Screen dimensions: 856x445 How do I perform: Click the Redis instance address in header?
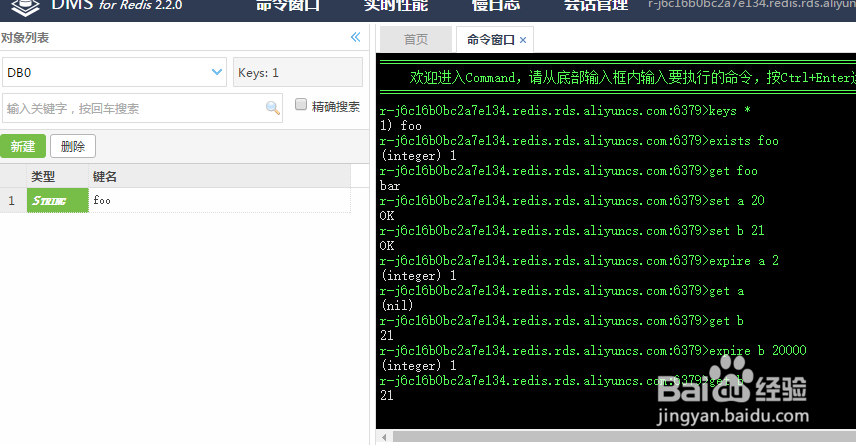(x=752, y=5)
